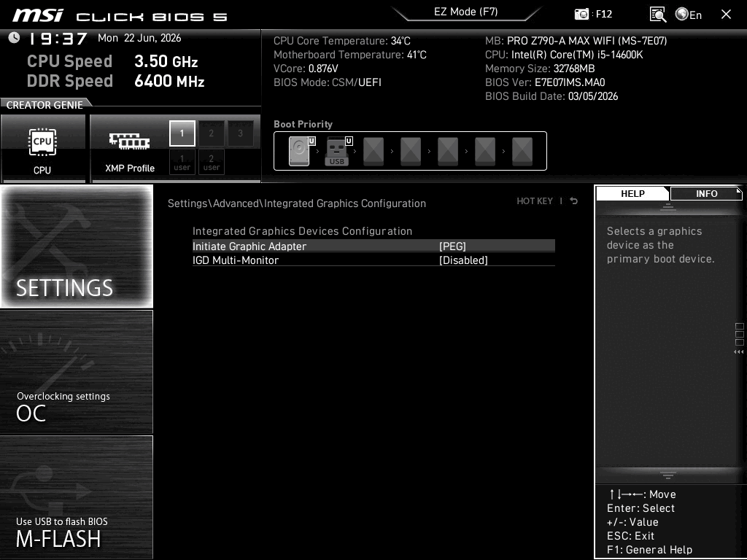
Task: Collapse the help panel with side arrows
Action: pos(738,352)
